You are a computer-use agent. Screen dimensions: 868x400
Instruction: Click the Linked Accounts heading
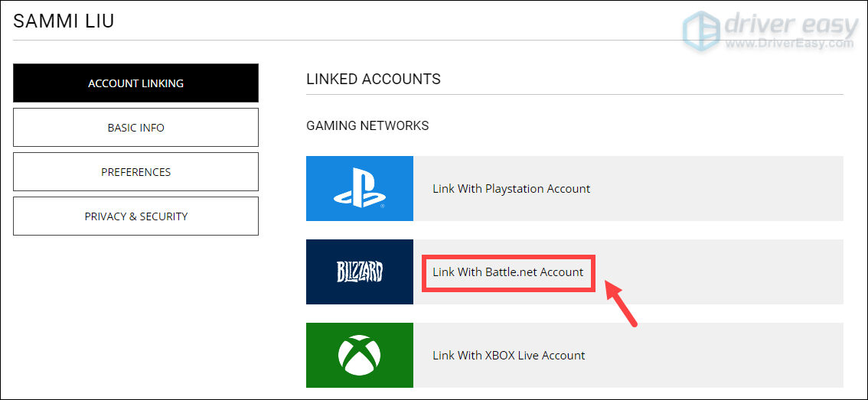[x=374, y=80]
